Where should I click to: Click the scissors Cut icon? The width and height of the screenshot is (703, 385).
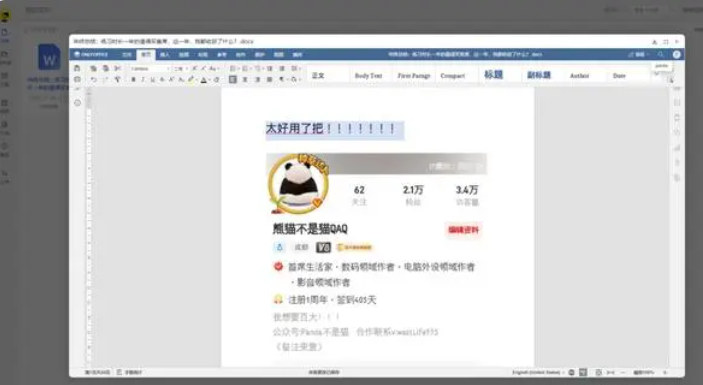pos(117,68)
